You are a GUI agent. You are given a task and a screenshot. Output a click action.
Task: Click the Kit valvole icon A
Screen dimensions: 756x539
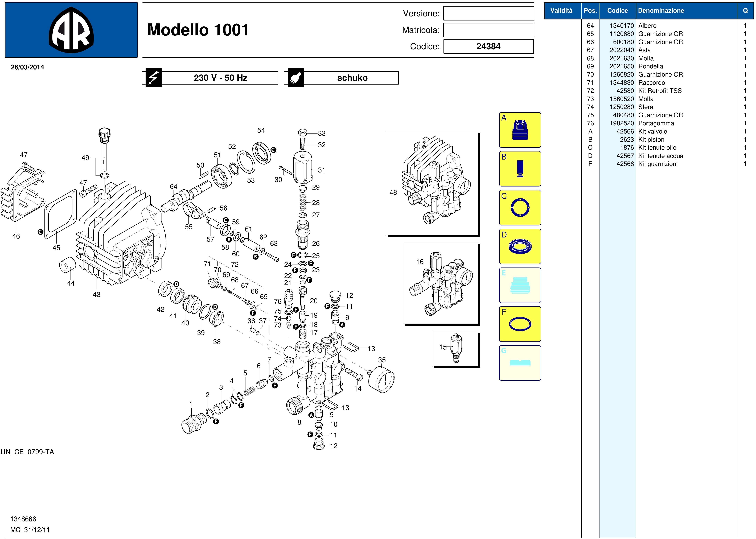520,130
